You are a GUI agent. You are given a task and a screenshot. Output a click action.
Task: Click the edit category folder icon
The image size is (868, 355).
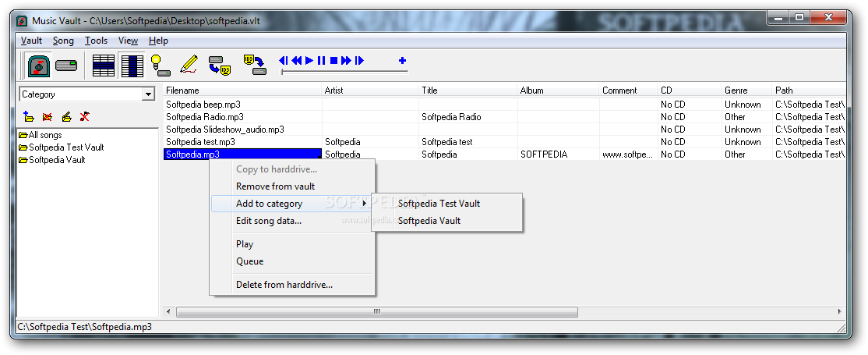66,116
